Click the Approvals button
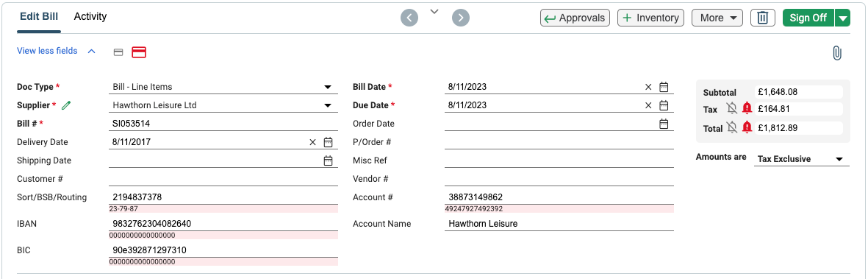Screen dimensions: 868x279 (x=575, y=18)
